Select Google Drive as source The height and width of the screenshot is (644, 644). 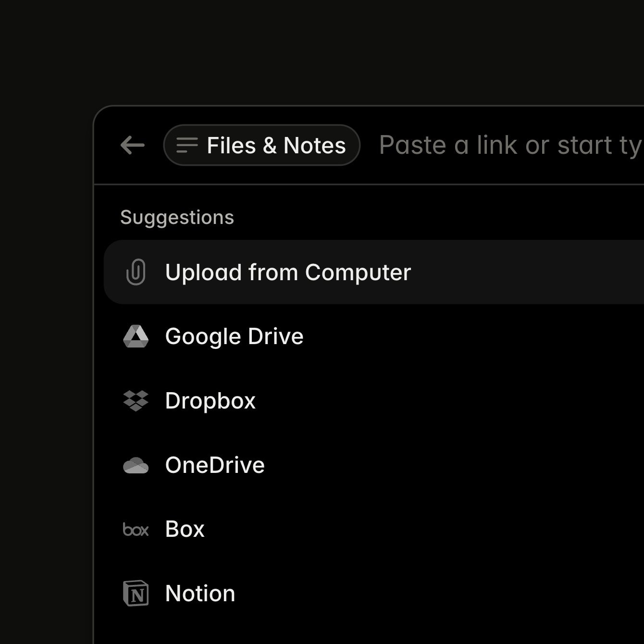tap(374, 336)
